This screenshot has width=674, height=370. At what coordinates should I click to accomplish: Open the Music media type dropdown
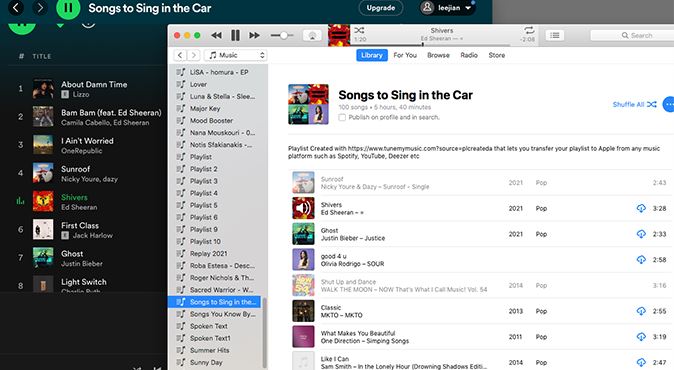[236, 55]
